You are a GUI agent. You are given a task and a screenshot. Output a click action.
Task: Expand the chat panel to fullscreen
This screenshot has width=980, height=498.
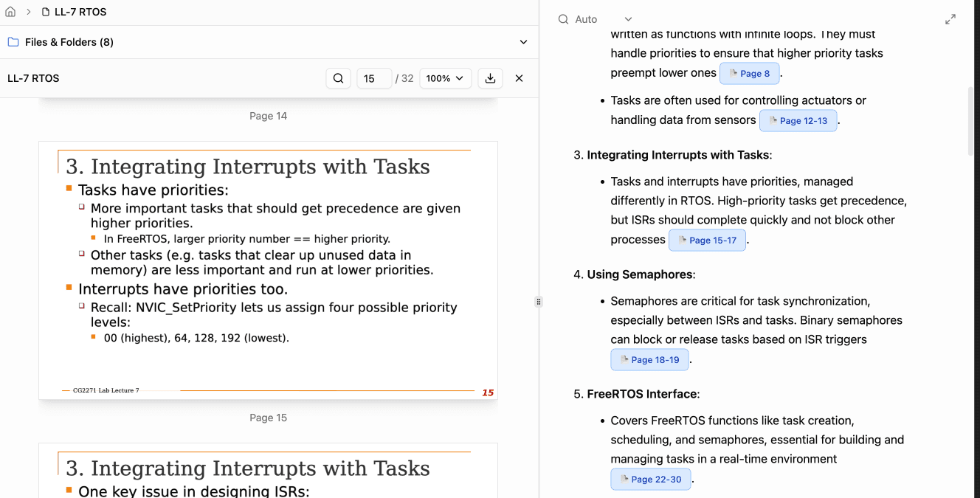[950, 19]
